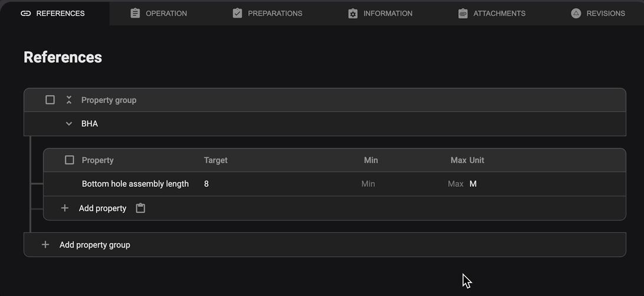644x296 pixels.
Task: Click the Operation clipboard icon
Action: pyautogui.click(x=135, y=14)
